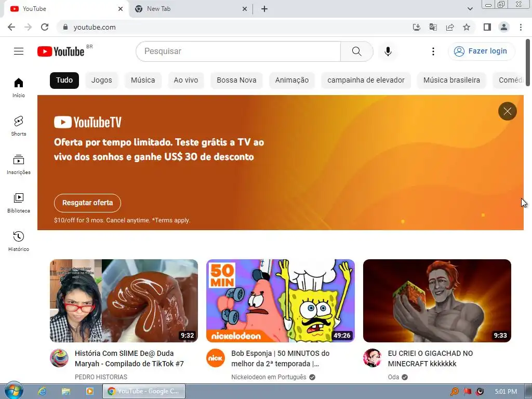Bookmark this page with star icon
The image size is (532, 399).
(x=467, y=27)
